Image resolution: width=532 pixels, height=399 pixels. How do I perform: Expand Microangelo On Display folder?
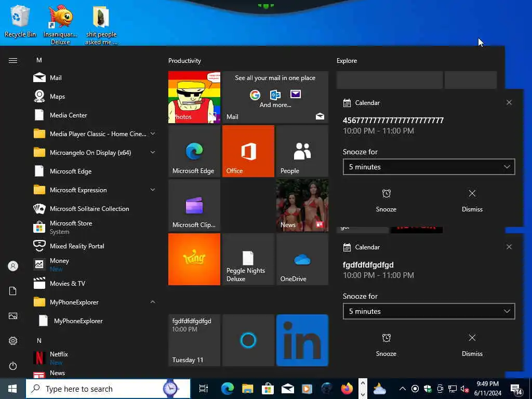(94, 152)
